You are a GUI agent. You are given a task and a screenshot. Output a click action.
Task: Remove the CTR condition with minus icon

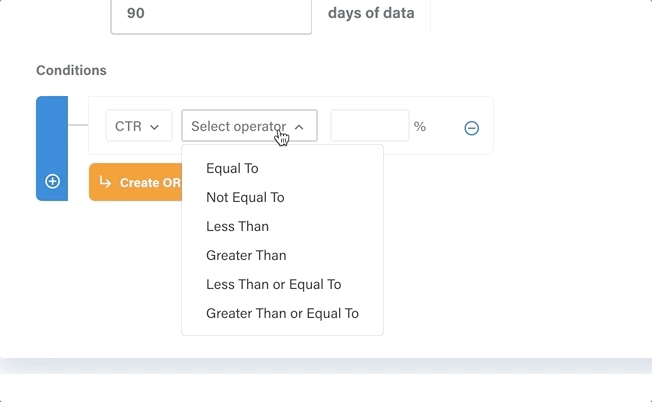click(472, 128)
